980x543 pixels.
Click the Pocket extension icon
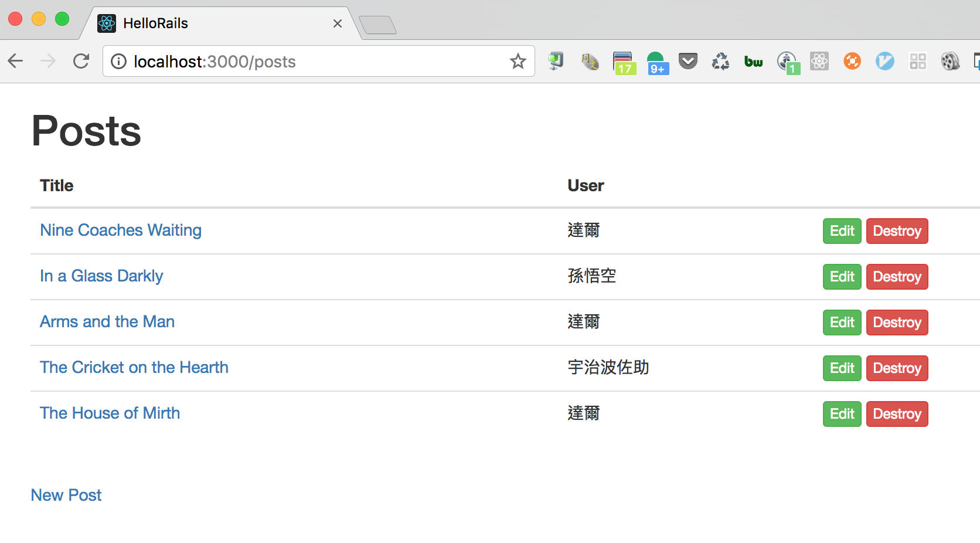click(688, 61)
